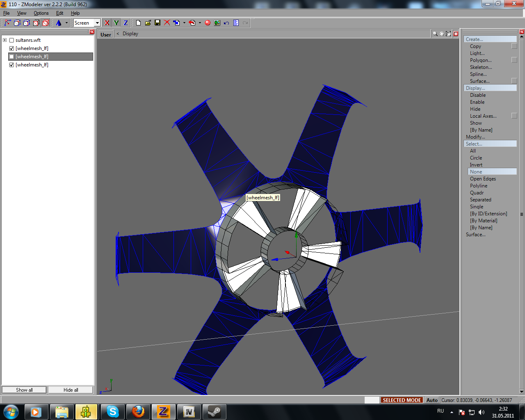The width and height of the screenshot is (525, 420).
Task: Open the Options menu
Action: [x=41, y=13]
